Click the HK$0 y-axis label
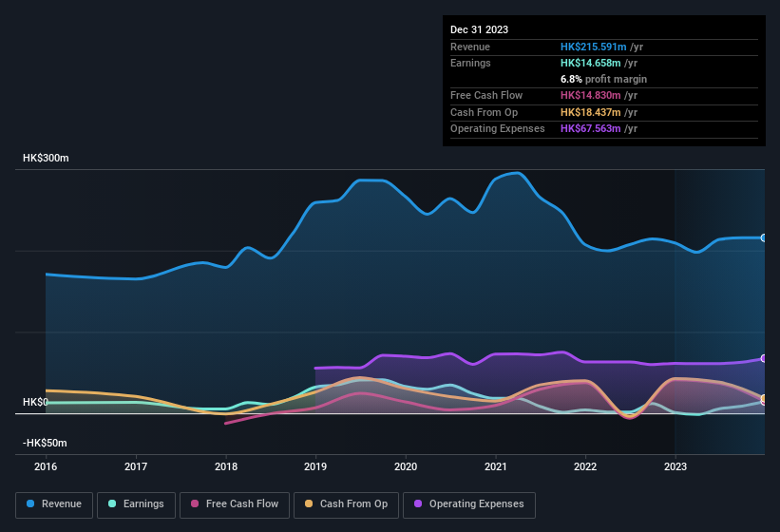Screen dimensions: 780x532 click(35, 402)
